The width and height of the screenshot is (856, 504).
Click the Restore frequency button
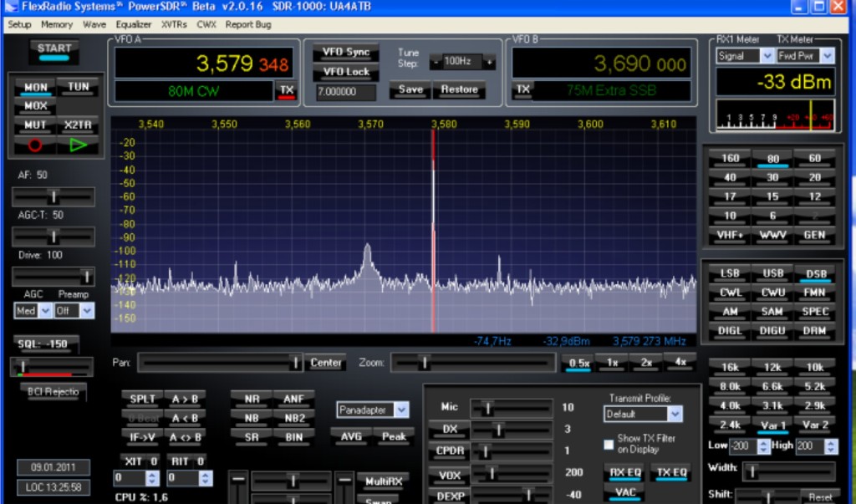(x=459, y=89)
